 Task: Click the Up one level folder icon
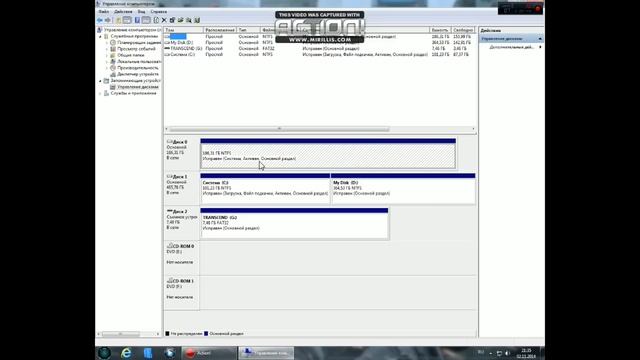(x=118, y=20)
